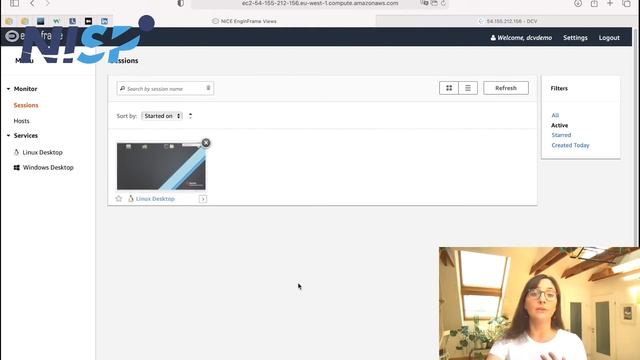Viewport: 640px width, 360px height.
Task: Expand the Linux Desktop session details arrow
Action: [x=203, y=199]
